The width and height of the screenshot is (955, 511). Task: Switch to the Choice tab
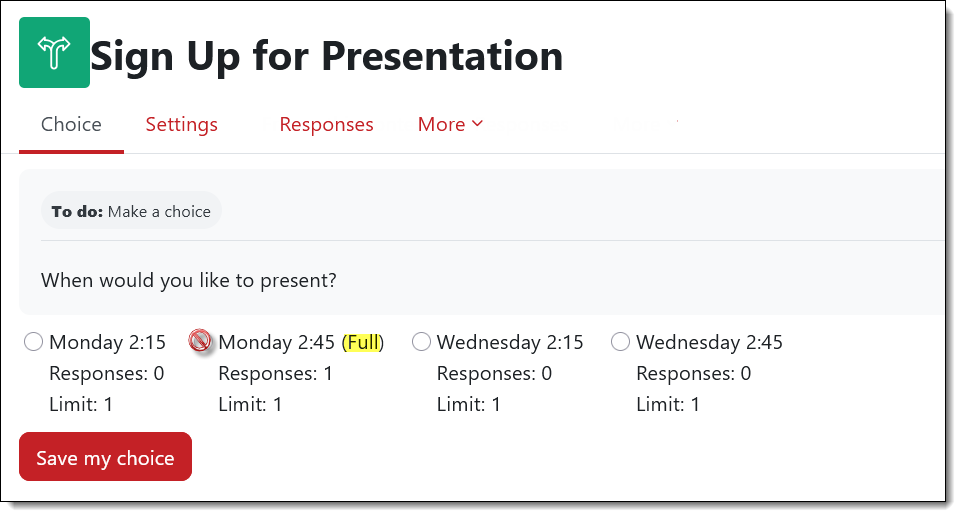(71, 124)
